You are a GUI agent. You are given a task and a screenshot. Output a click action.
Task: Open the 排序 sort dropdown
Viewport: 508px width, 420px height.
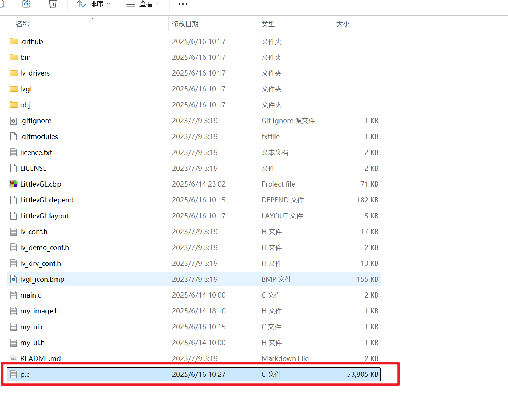point(94,4)
